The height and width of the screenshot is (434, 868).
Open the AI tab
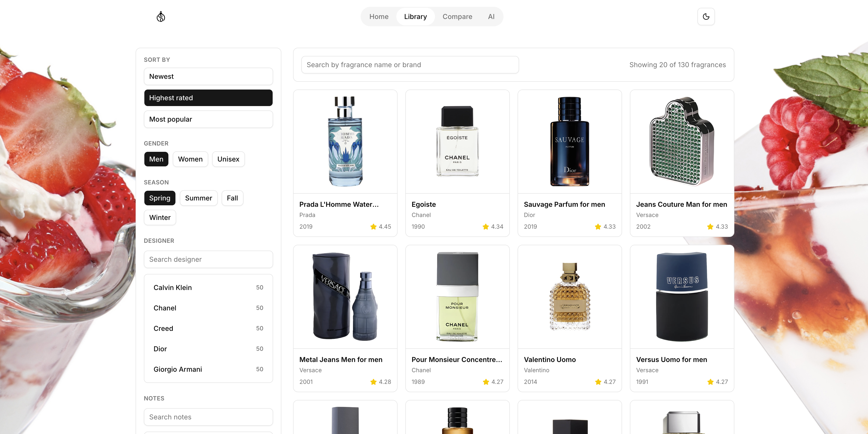click(491, 17)
